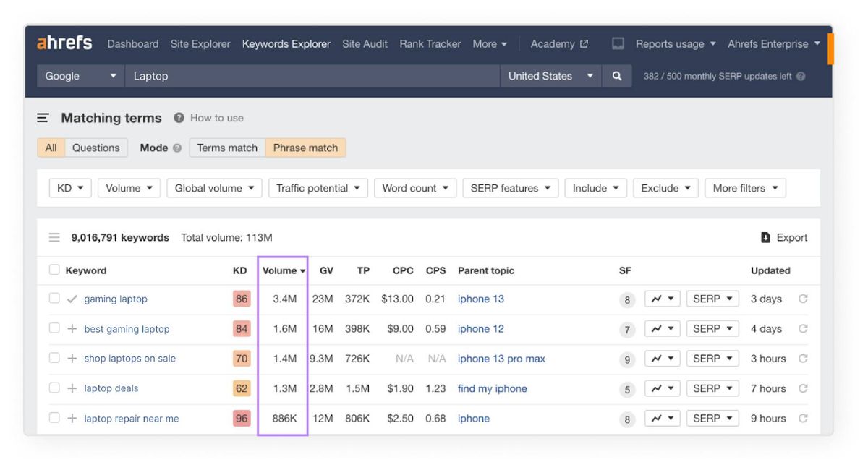Click the Ahrefs logo

pos(64,43)
